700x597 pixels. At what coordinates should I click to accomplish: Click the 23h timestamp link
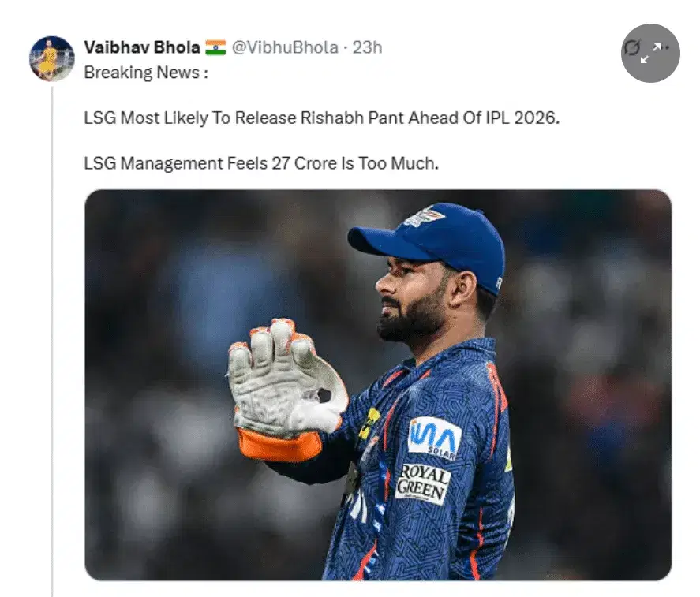(x=368, y=47)
